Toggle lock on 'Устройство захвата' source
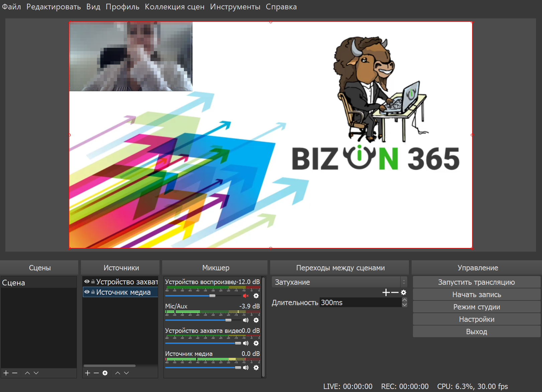The height and width of the screenshot is (392, 542). [93, 282]
